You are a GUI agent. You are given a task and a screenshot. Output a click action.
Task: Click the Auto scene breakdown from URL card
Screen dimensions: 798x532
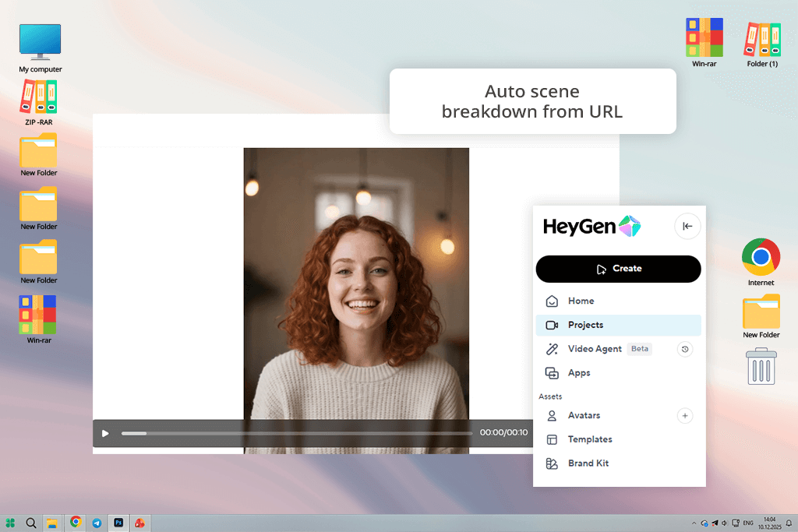click(x=532, y=101)
